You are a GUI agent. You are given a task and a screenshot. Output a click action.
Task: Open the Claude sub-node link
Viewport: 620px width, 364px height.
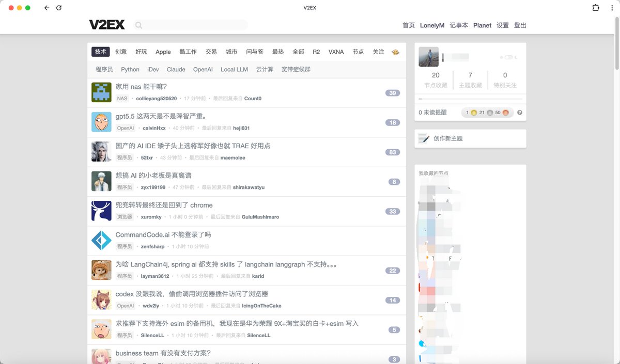point(176,69)
